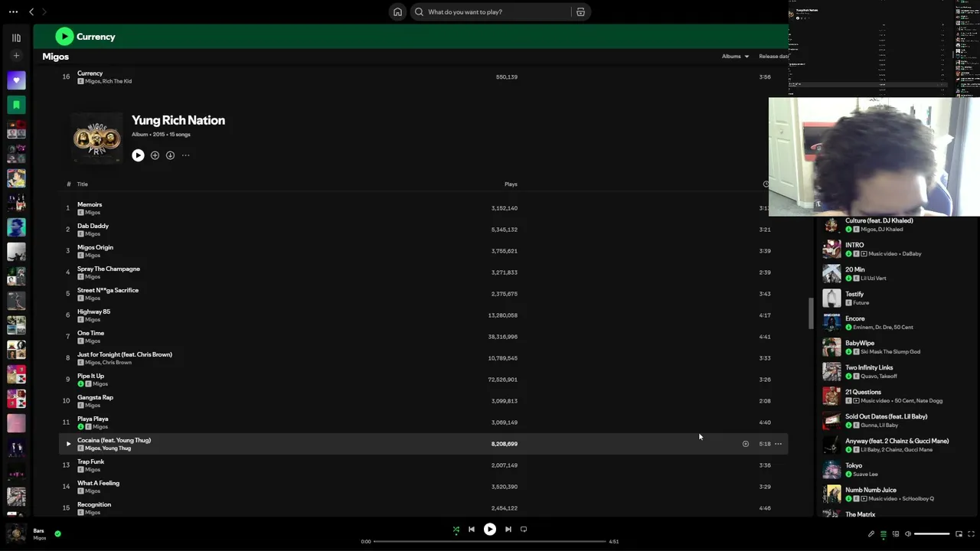Adjust the volume slider
This screenshot has width=980, height=551.
(933, 534)
